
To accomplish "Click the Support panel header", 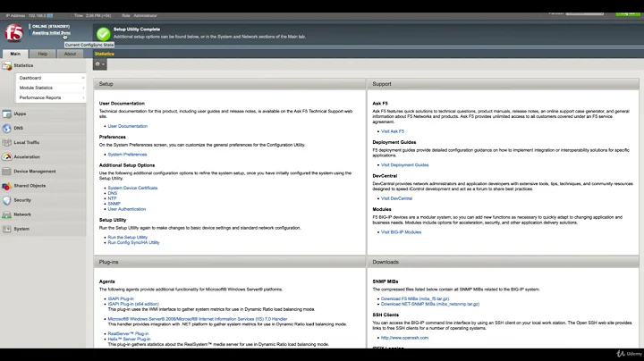I will (x=503, y=84).
